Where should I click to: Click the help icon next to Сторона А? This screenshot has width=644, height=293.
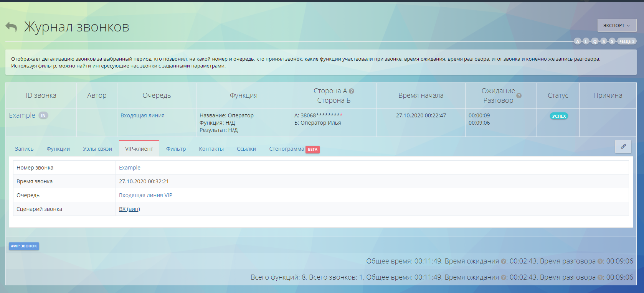352,91
